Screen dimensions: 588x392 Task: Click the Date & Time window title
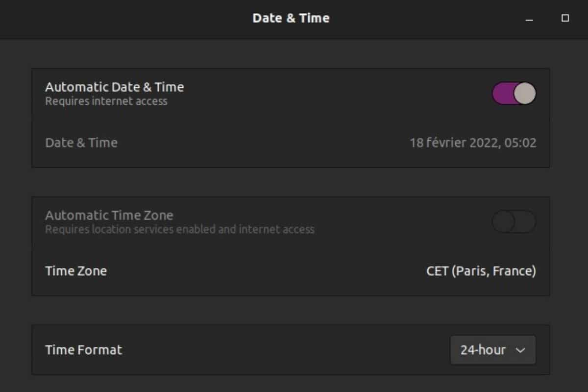click(291, 18)
